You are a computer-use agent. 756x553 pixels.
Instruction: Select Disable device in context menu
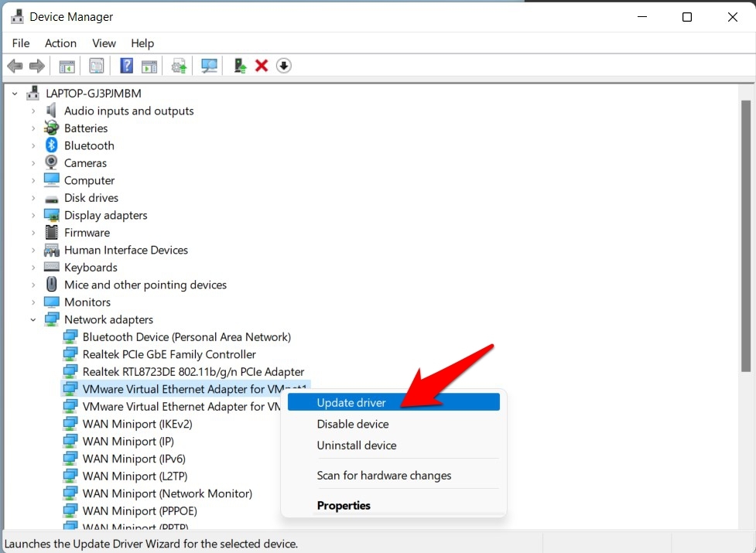353,424
